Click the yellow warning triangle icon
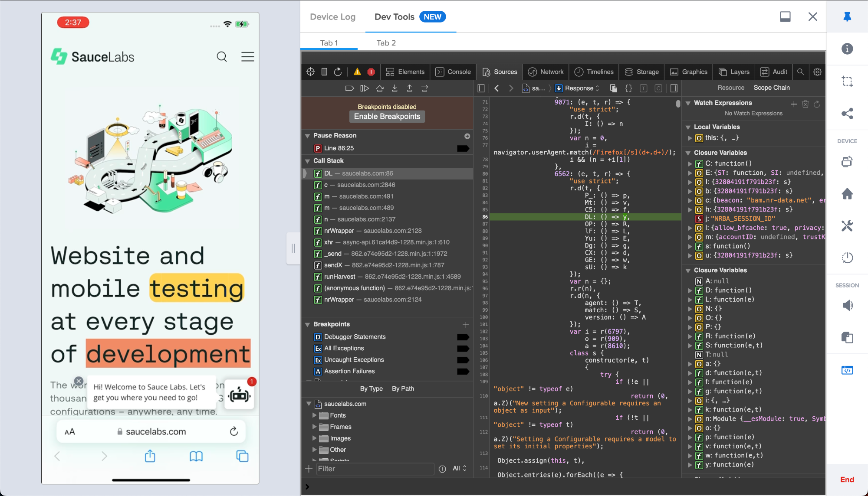This screenshot has height=496, width=868. point(357,72)
